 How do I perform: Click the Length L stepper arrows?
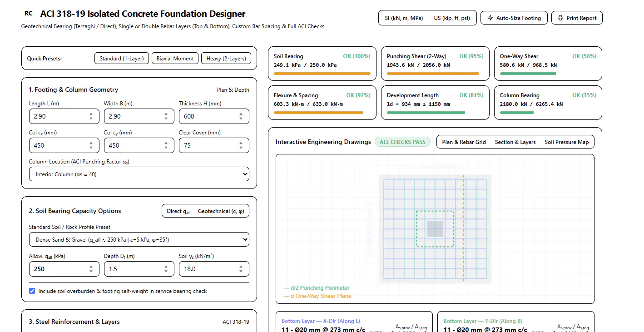[91, 116]
